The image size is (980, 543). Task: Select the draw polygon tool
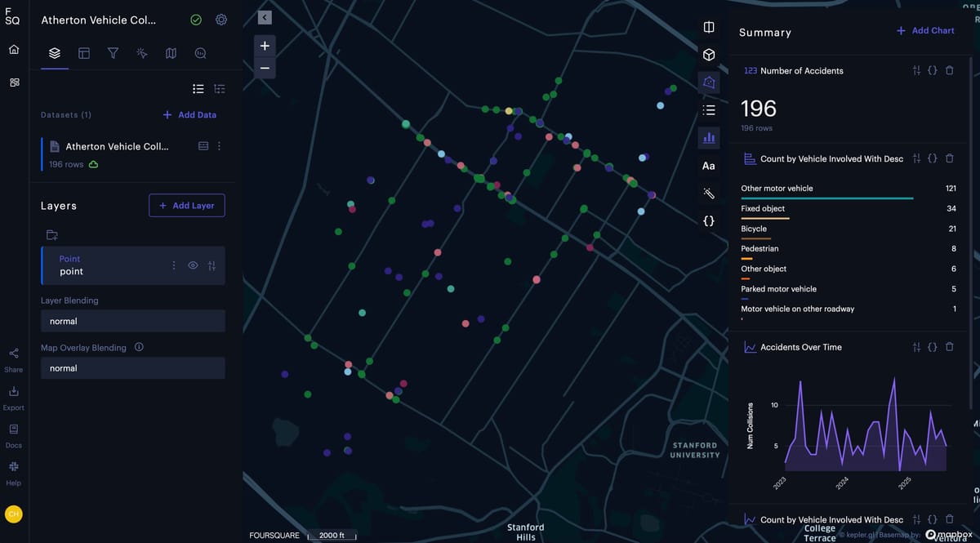click(x=709, y=82)
